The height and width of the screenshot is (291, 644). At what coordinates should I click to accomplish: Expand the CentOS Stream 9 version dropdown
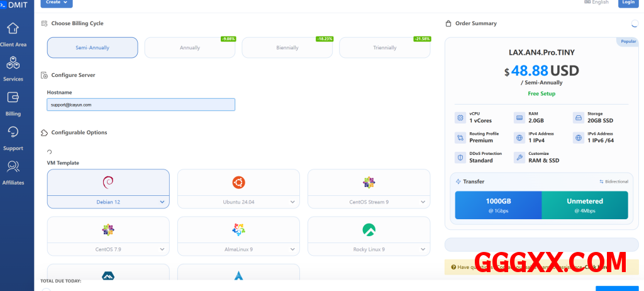pos(423,202)
